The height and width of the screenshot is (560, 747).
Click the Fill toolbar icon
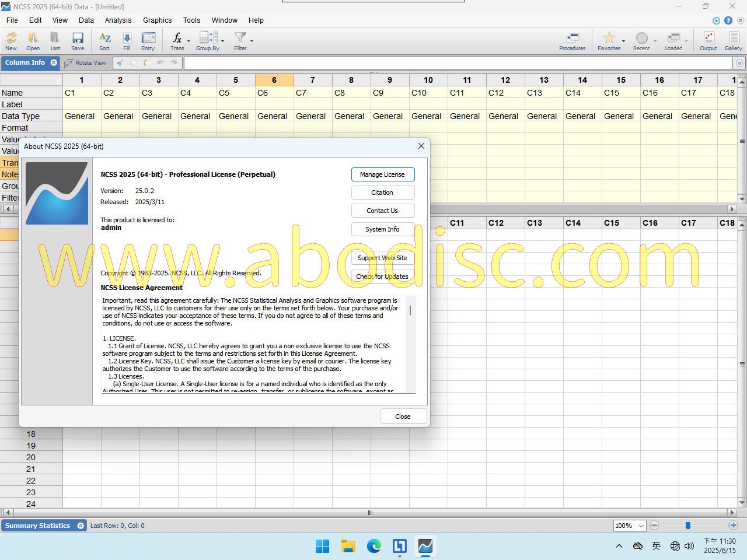127,41
